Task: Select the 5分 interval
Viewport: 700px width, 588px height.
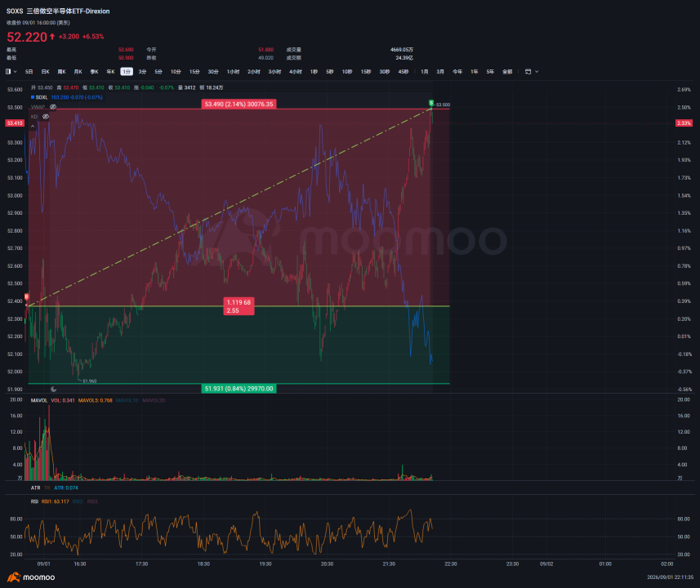Action: tap(158, 71)
